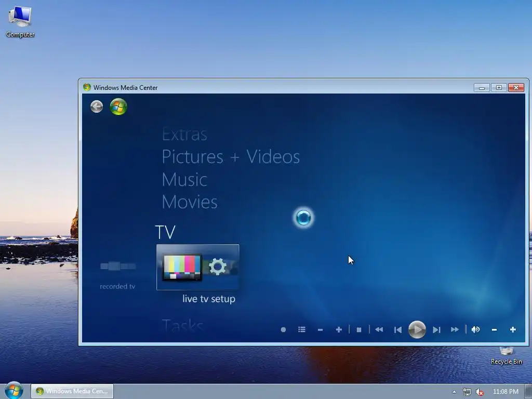Click the network status tray icon
This screenshot has width=532, height=399.
[467, 392]
